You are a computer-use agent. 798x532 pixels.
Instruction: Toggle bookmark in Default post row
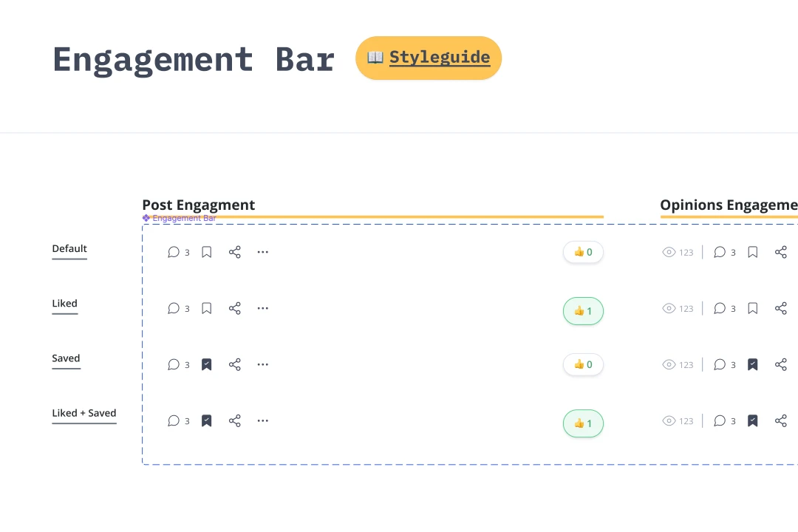coord(207,252)
